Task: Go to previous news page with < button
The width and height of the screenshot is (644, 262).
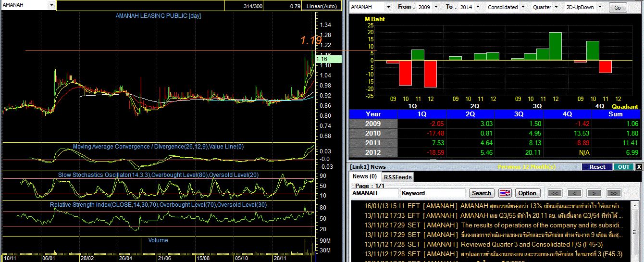Action: (574, 193)
